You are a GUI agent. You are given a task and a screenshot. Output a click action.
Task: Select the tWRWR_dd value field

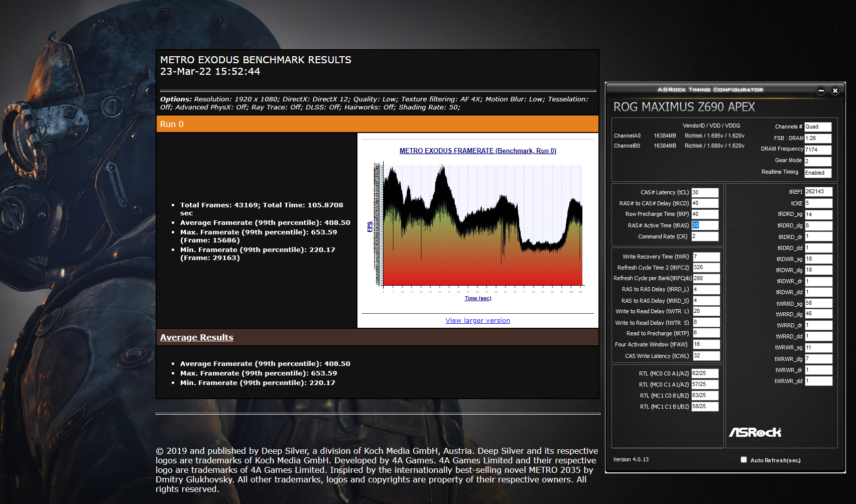coord(818,381)
